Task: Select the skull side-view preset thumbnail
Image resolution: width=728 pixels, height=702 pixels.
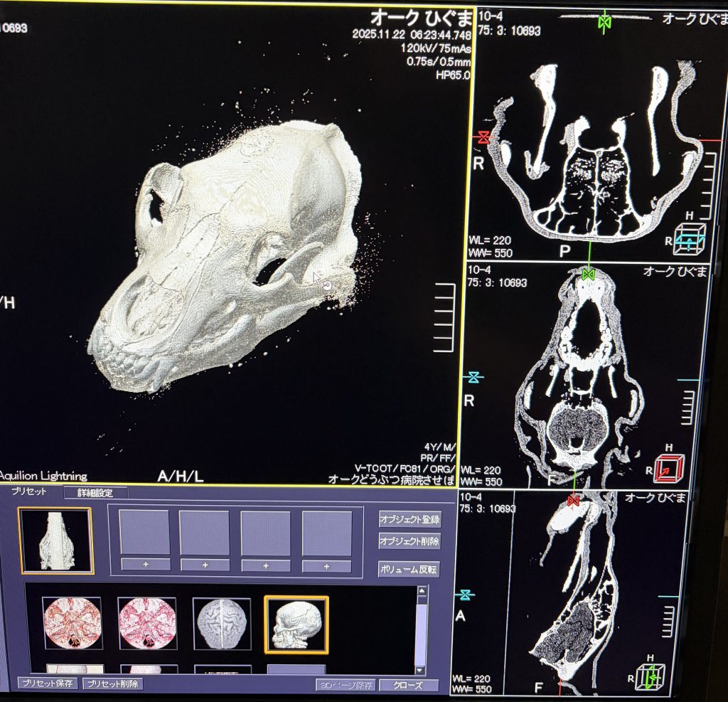Action: [296, 624]
